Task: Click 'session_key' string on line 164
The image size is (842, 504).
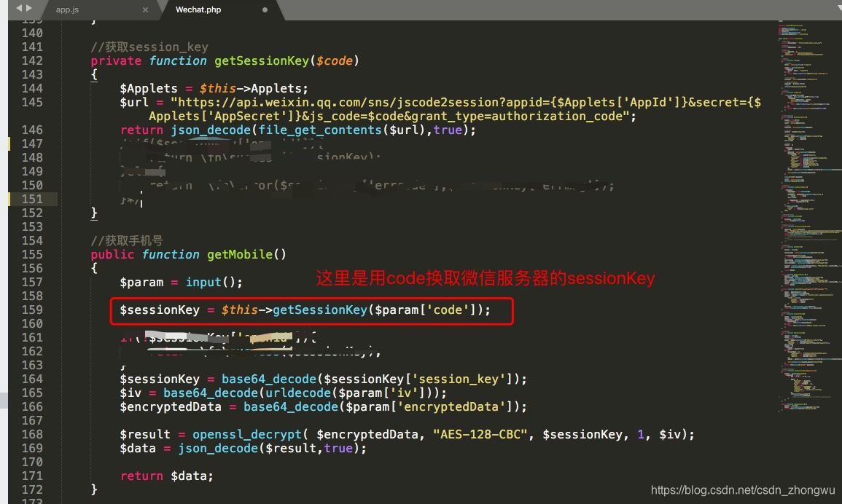Action: coord(458,379)
